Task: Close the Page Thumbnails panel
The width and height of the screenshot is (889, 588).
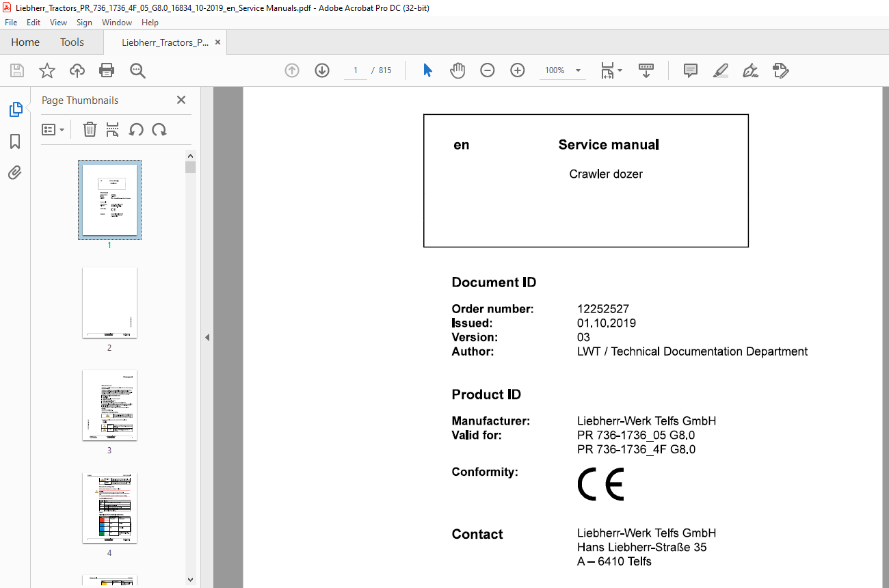Action: (181, 100)
